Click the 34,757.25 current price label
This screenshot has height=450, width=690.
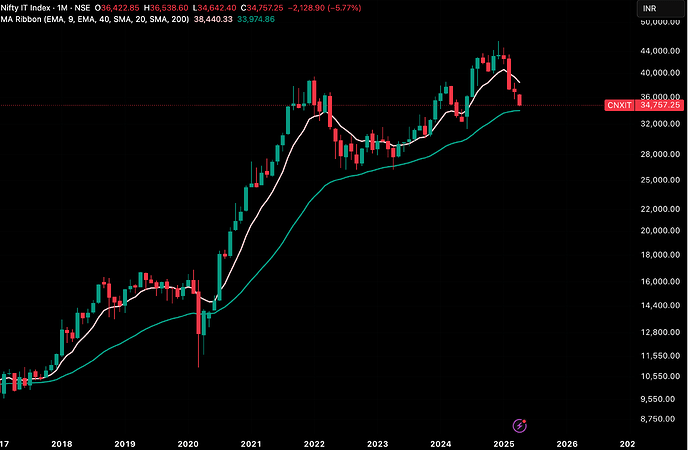(660, 105)
